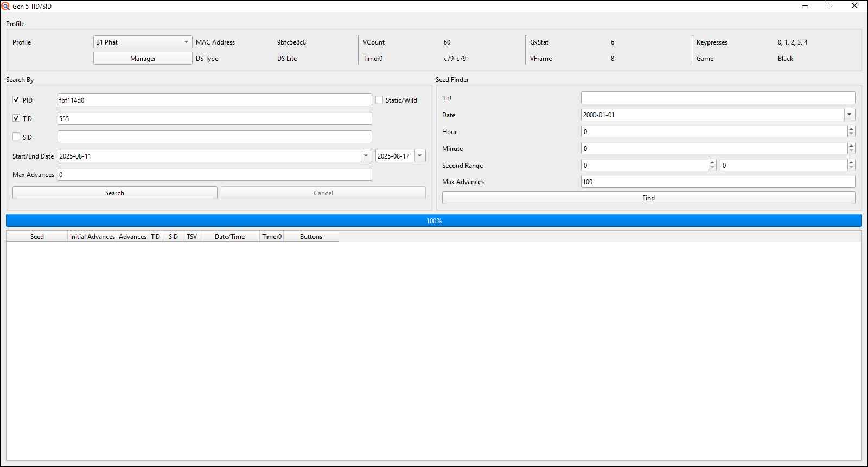Uncheck the TID search checkbox

click(x=16, y=118)
